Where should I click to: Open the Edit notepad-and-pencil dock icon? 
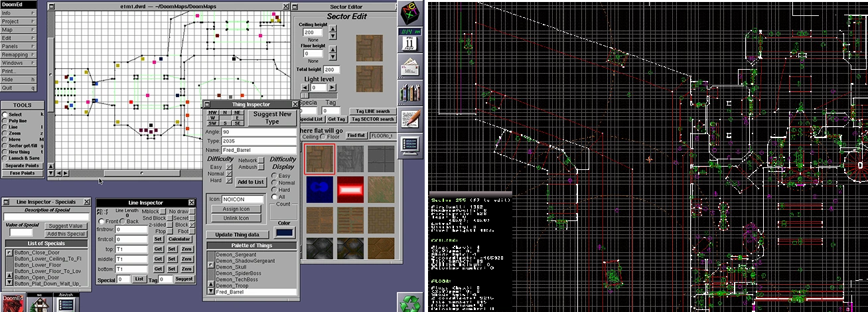[x=409, y=118]
